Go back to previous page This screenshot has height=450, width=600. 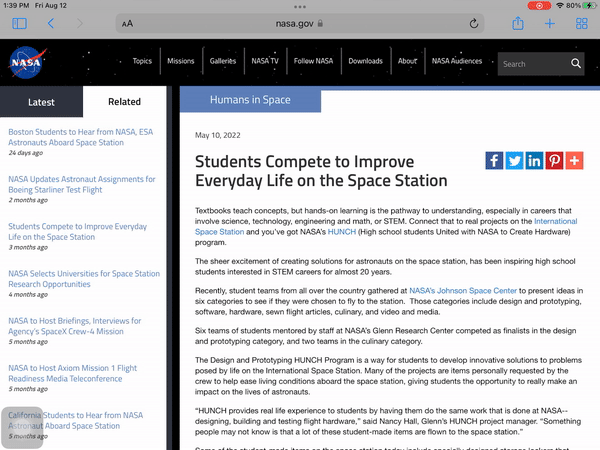tap(51, 24)
